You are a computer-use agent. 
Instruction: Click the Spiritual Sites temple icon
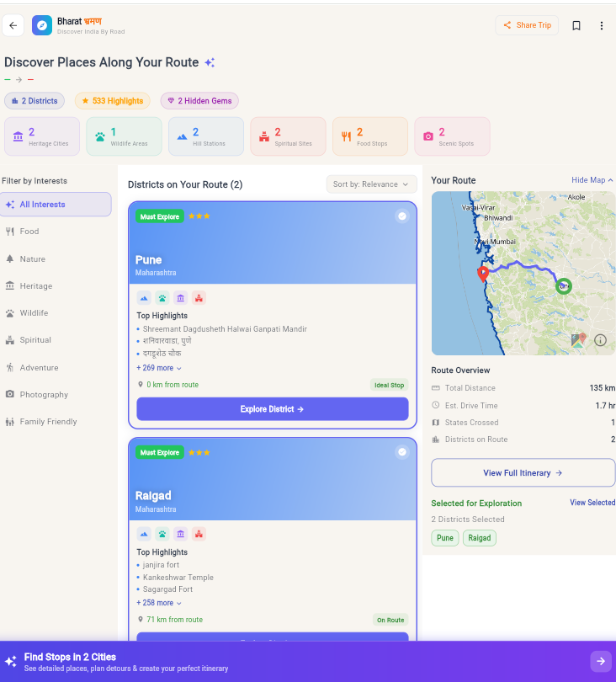pyautogui.click(x=264, y=136)
